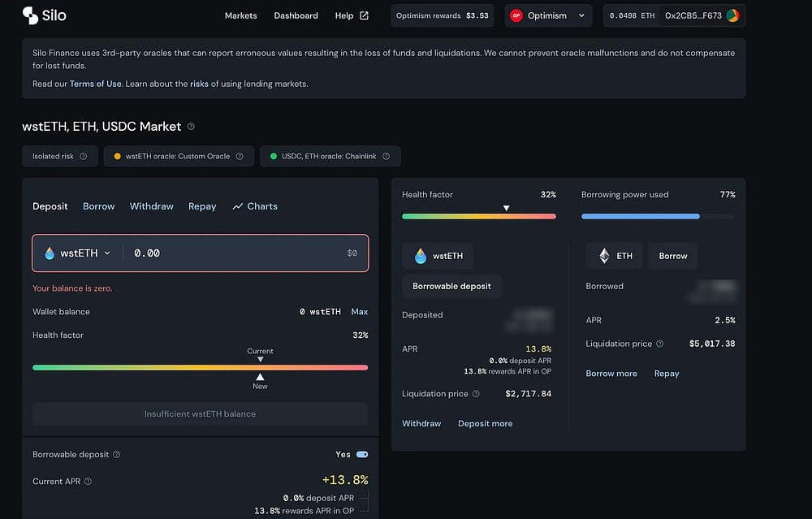Click the '0 wstETH' wallet balance value
Screen dimensions: 812x519
point(320,311)
